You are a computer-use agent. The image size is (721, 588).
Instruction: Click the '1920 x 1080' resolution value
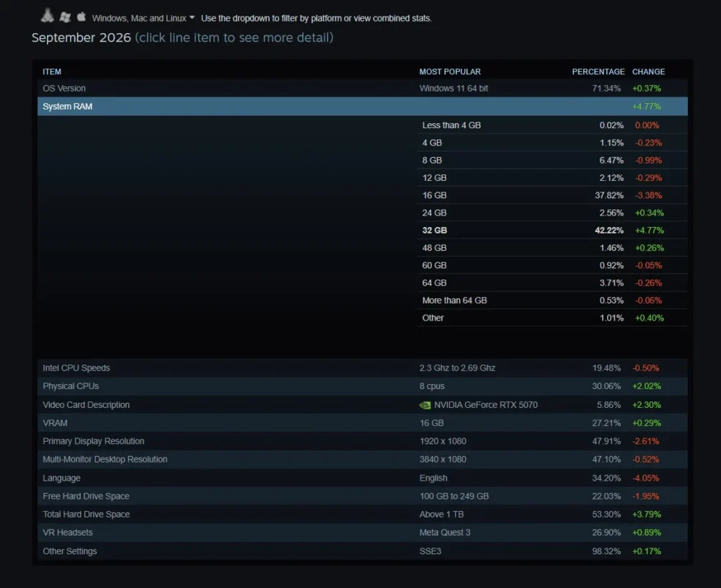tap(443, 441)
